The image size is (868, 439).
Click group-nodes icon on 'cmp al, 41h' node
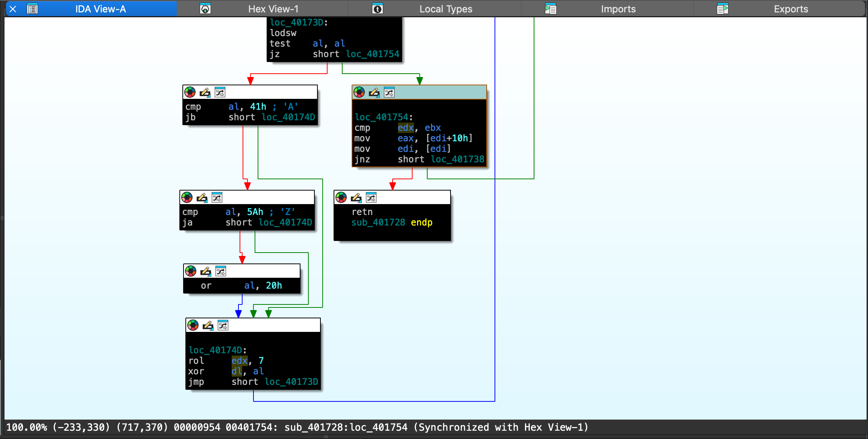click(x=220, y=92)
